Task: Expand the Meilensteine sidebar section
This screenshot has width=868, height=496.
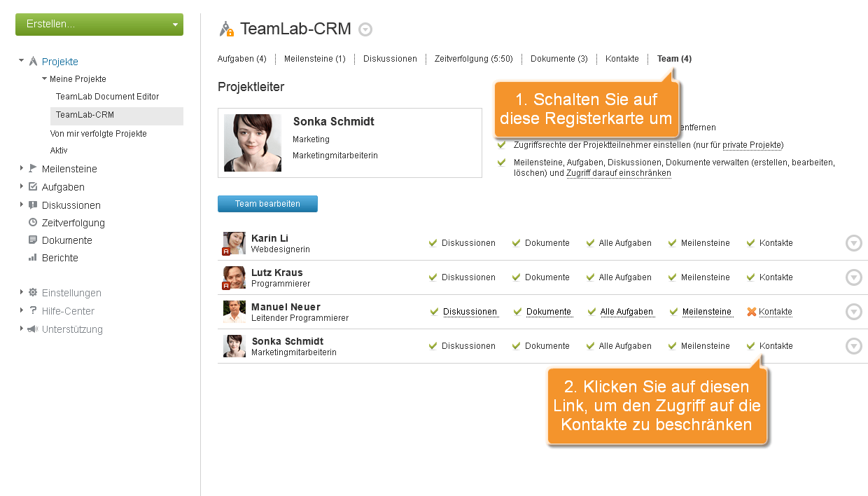Action: pos(22,168)
